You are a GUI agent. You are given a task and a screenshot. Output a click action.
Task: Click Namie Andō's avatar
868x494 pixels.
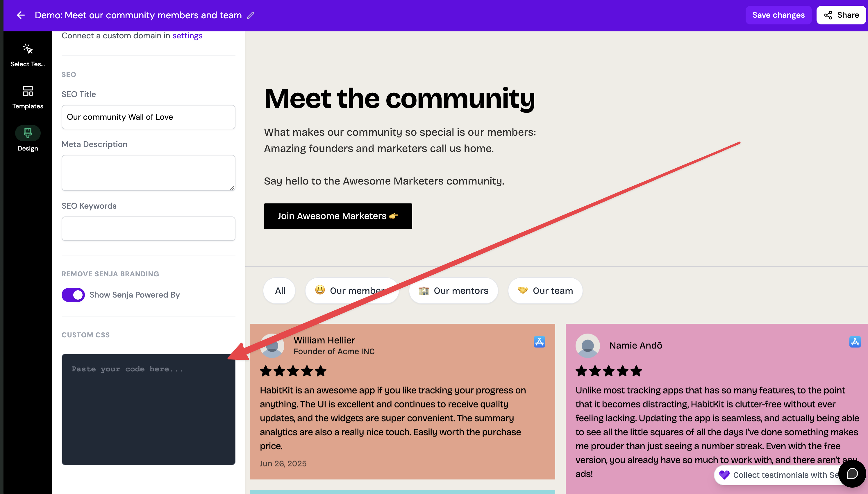(588, 346)
